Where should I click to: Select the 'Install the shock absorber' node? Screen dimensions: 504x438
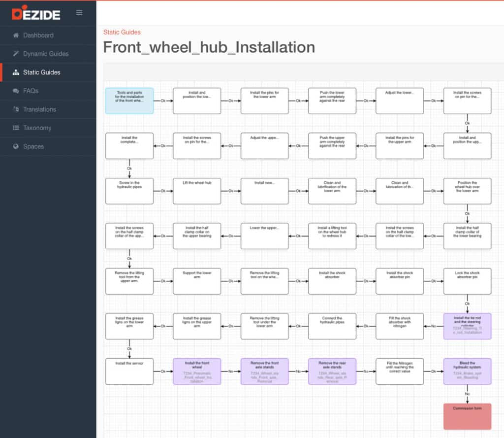click(x=332, y=281)
